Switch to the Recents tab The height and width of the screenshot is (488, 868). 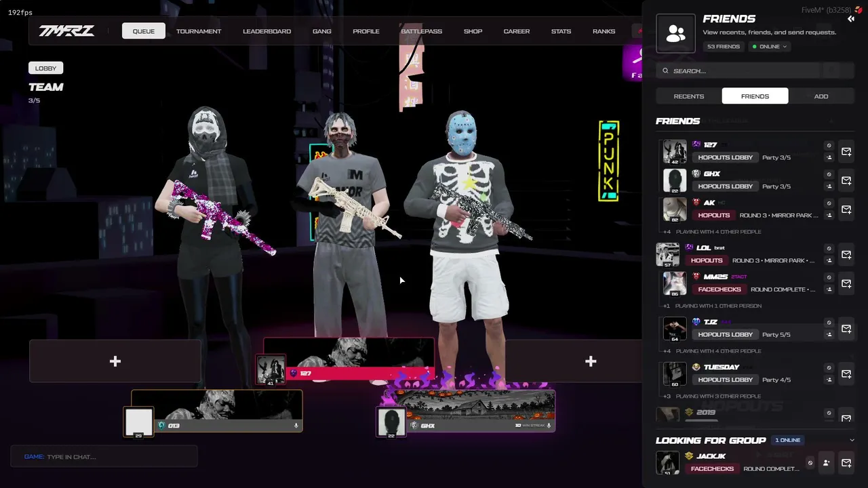point(689,96)
